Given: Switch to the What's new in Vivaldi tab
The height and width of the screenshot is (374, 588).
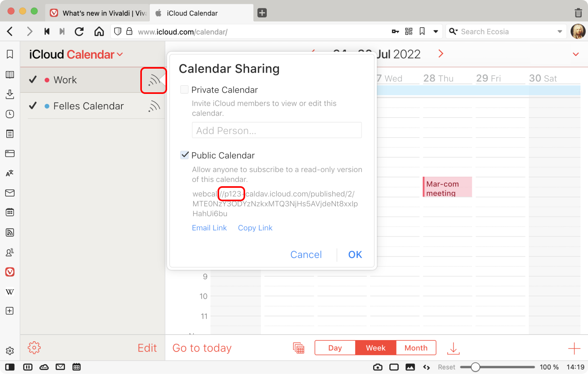Looking at the screenshot, I should point(98,13).
